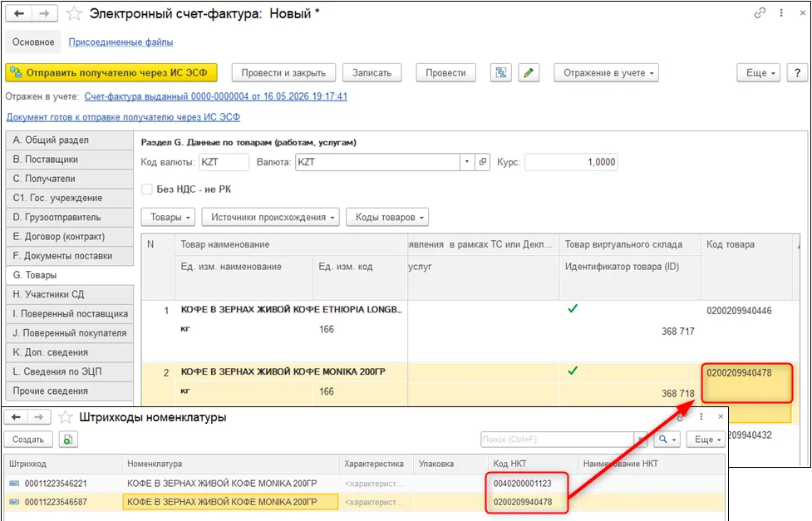This screenshot has height=521, width=812.
Task: Star the Штрихкоды номенклатуры window
Action: 66,417
